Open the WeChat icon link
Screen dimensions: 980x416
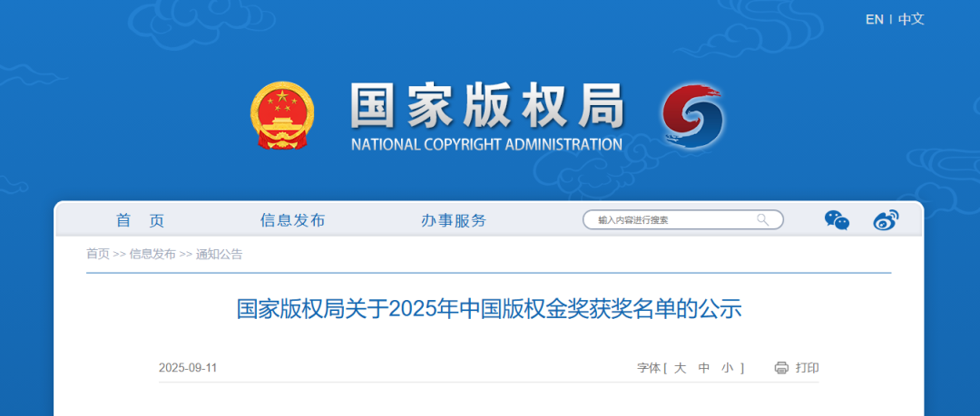coord(837,220)
